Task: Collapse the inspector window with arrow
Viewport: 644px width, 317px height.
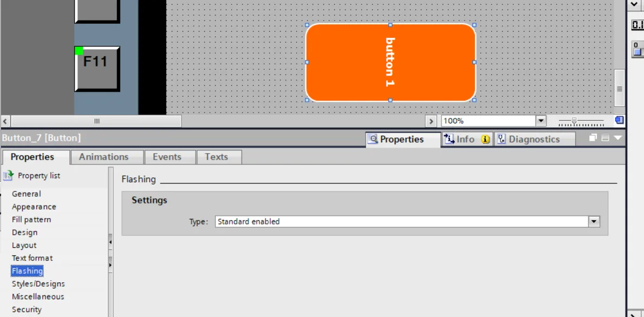Action: point(617,138)
